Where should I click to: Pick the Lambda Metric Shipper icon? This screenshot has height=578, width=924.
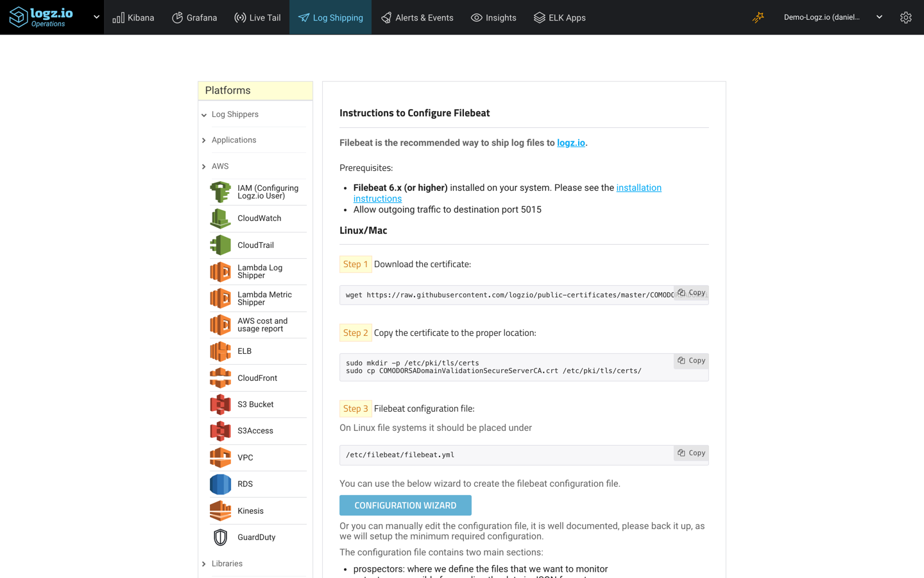pos(220,299)
